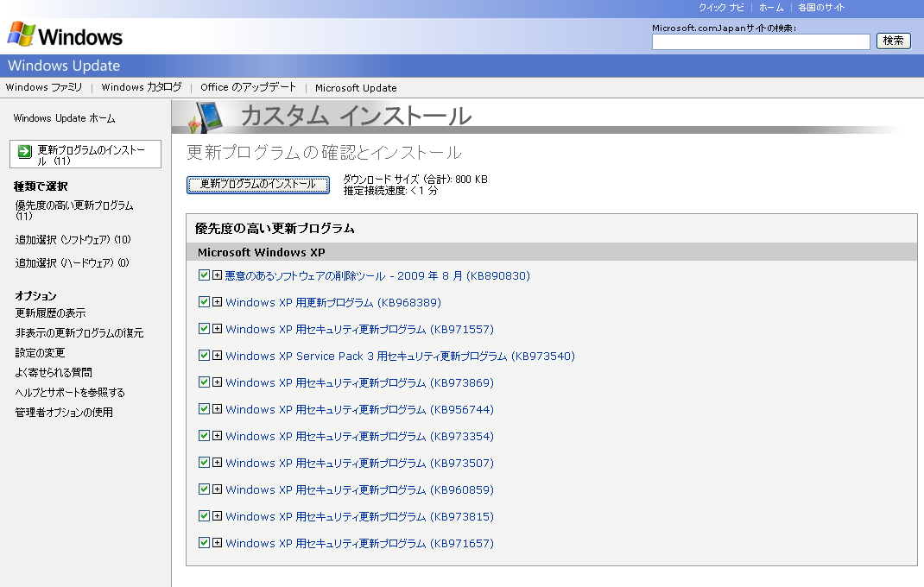Toggle the KB973815 security update checkbox
This screenshot has height=587, width=924.
click(x=204, y=515)
